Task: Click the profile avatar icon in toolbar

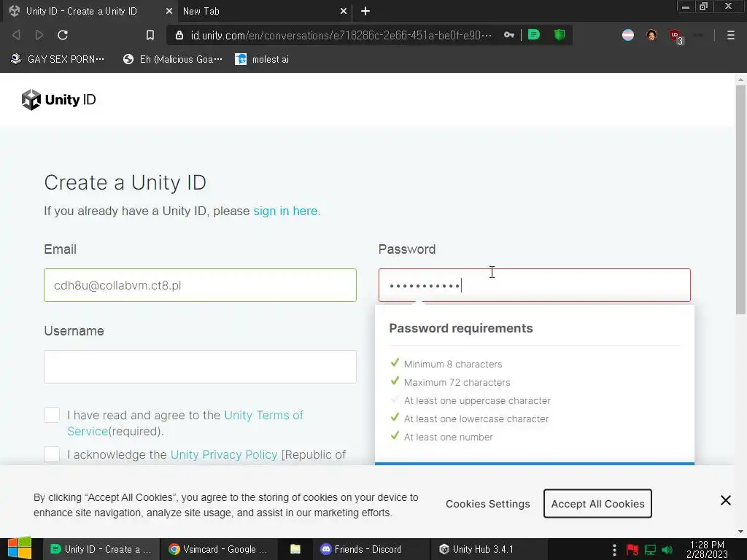Action: [651, 35]
